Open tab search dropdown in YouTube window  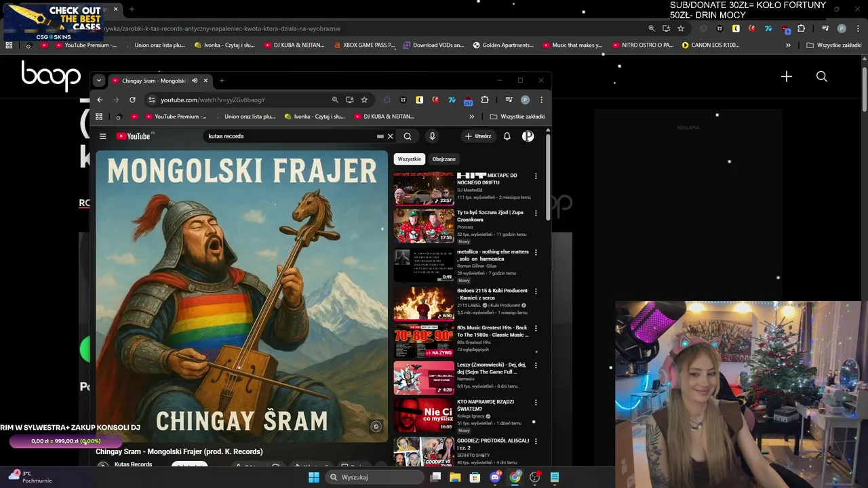99,81
